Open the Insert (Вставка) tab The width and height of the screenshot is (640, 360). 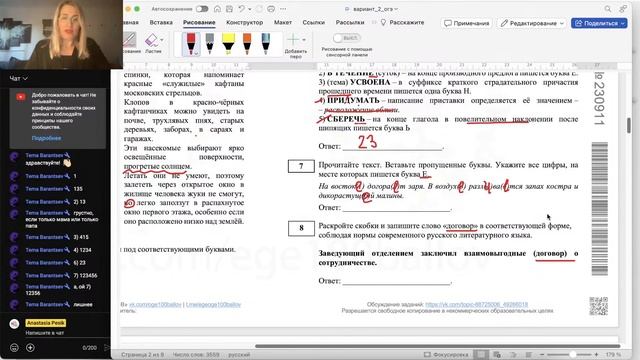(x=161, y=22)
